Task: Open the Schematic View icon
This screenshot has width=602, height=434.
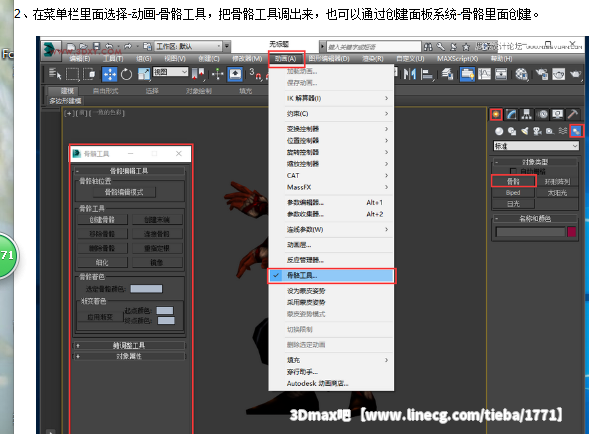Action: [501, 74]
